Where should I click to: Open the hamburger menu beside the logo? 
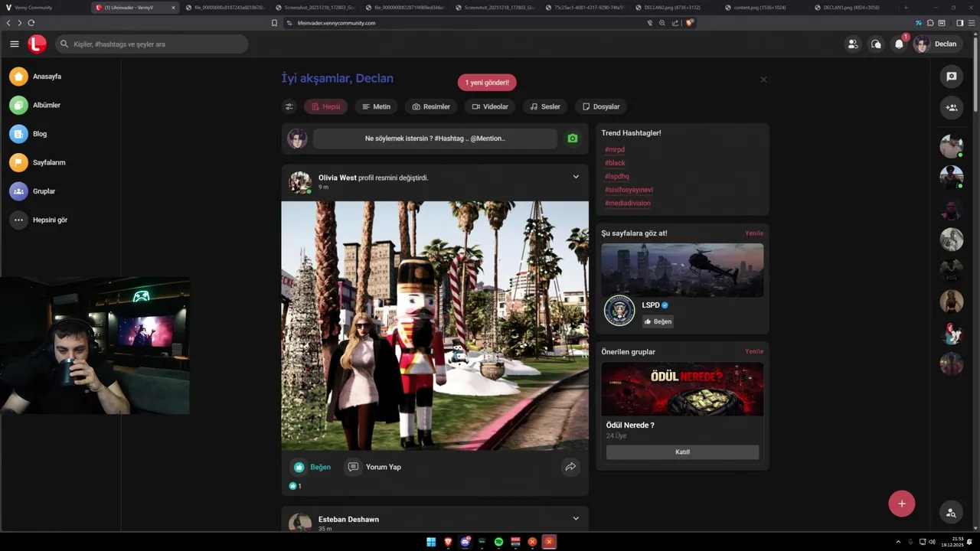15,44
